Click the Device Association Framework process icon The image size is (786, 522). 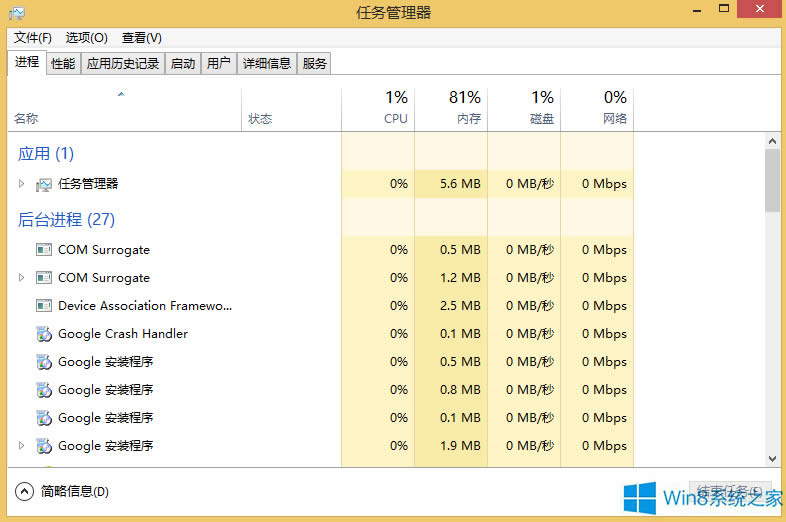(x=43, y=306)
